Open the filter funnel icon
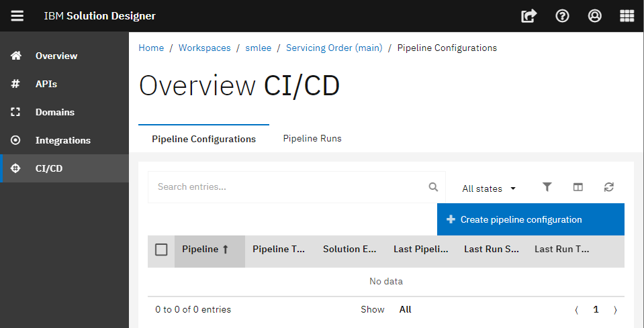Screen dimensions: 644x328 (x=547, y=187)
